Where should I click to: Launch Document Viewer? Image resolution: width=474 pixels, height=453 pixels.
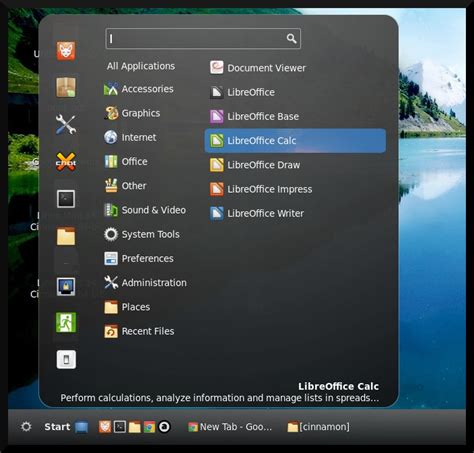[x=258, y=68]
